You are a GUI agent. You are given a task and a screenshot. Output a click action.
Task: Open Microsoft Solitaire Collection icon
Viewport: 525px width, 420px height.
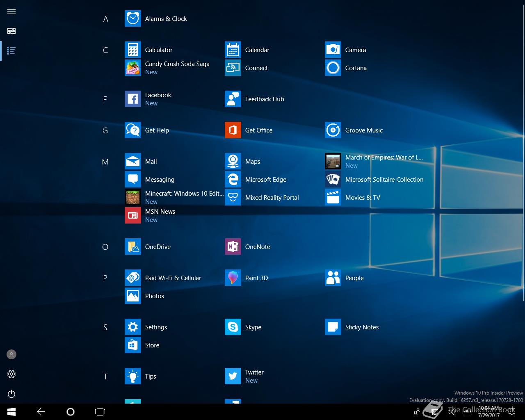tap(333, 180)
